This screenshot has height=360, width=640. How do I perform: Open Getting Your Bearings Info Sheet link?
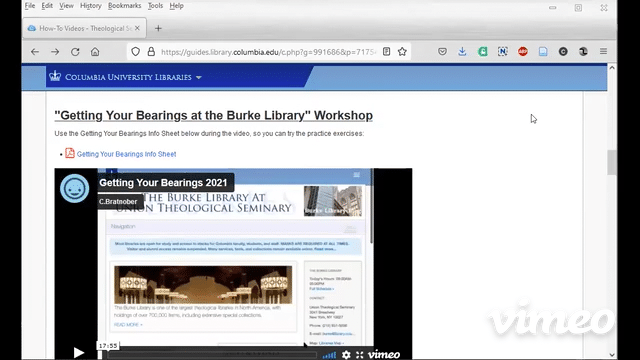tap(127, 154)
